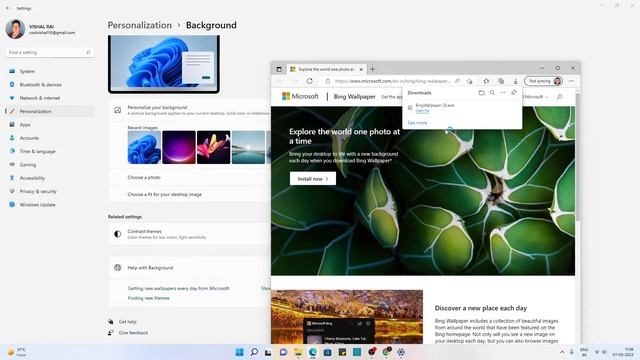The width and height of the screenshot is (640, 360).
Task: Show hidden system tray icons
Action: (x=562, y=352)
